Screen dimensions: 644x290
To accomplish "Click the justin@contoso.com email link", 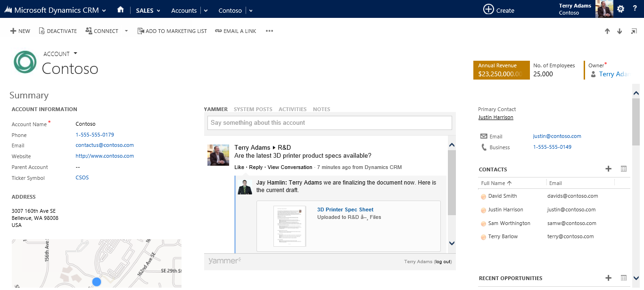I will point(557,136).
